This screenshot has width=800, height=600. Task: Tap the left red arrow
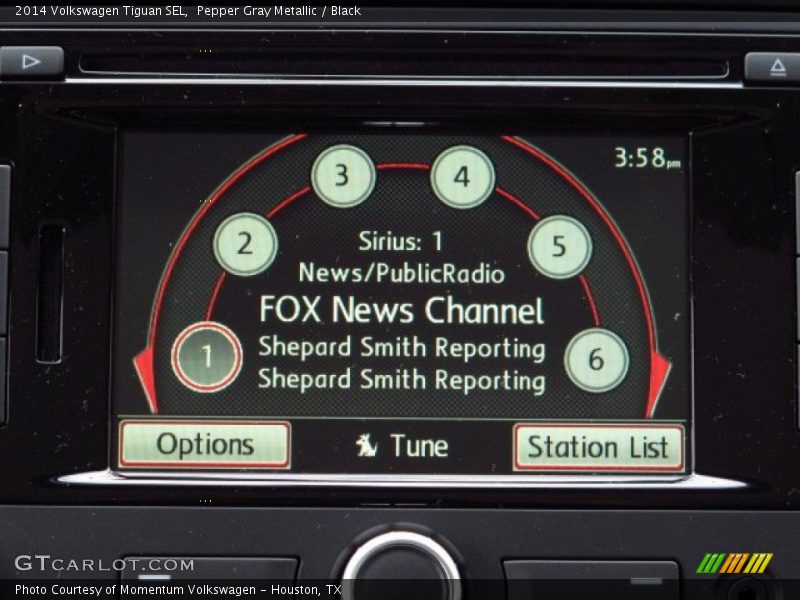click(145, 380)
